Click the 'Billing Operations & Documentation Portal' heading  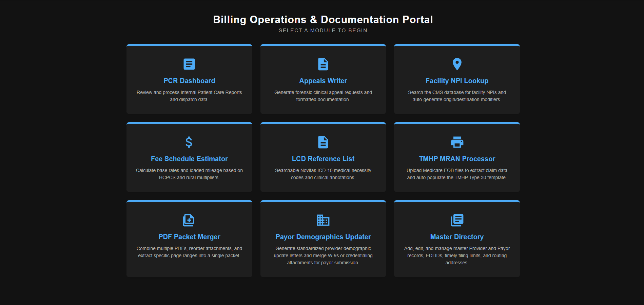click(x=323, y=20)
